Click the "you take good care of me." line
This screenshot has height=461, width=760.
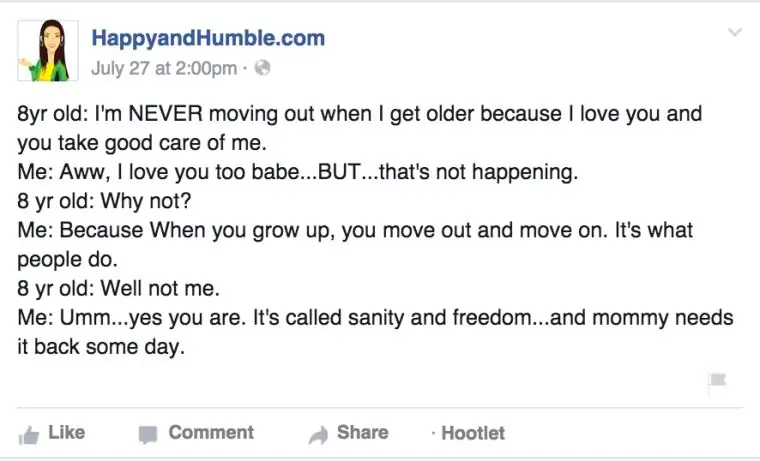point(142,143)
